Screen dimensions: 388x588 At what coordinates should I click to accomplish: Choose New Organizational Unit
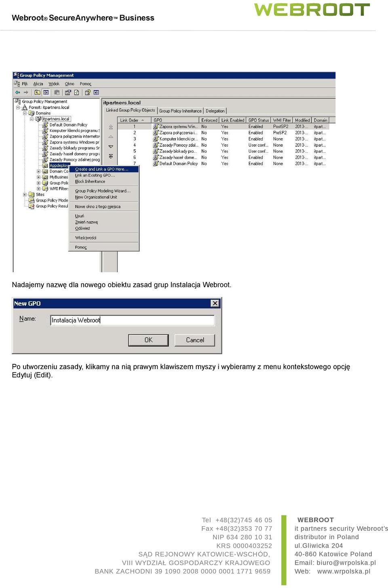104,197
